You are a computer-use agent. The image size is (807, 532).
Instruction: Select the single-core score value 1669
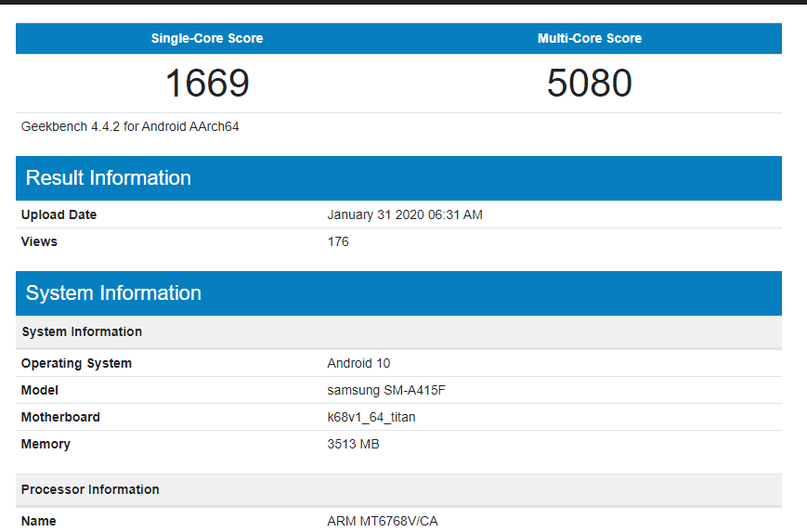207,84
